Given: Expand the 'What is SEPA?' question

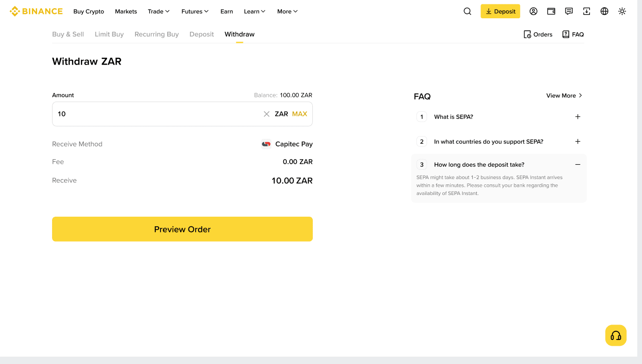Looking at the screenshot, I should tap(499, 117).
